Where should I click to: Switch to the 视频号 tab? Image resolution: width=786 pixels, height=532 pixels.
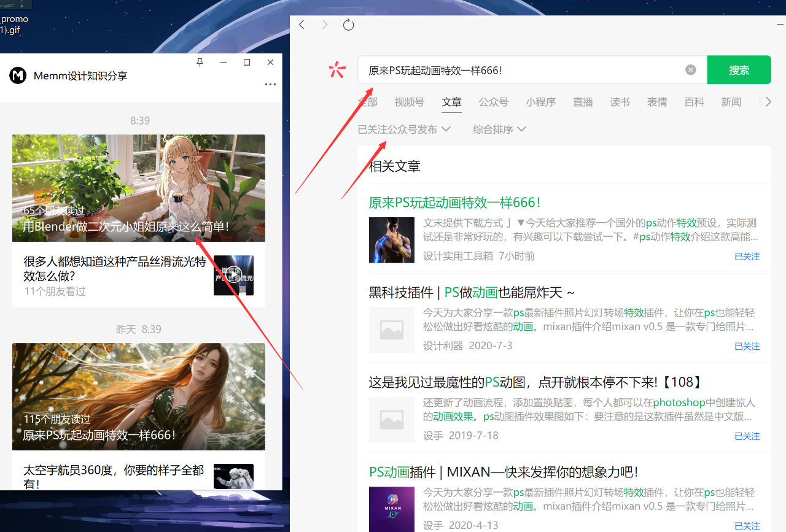(409, 102)
